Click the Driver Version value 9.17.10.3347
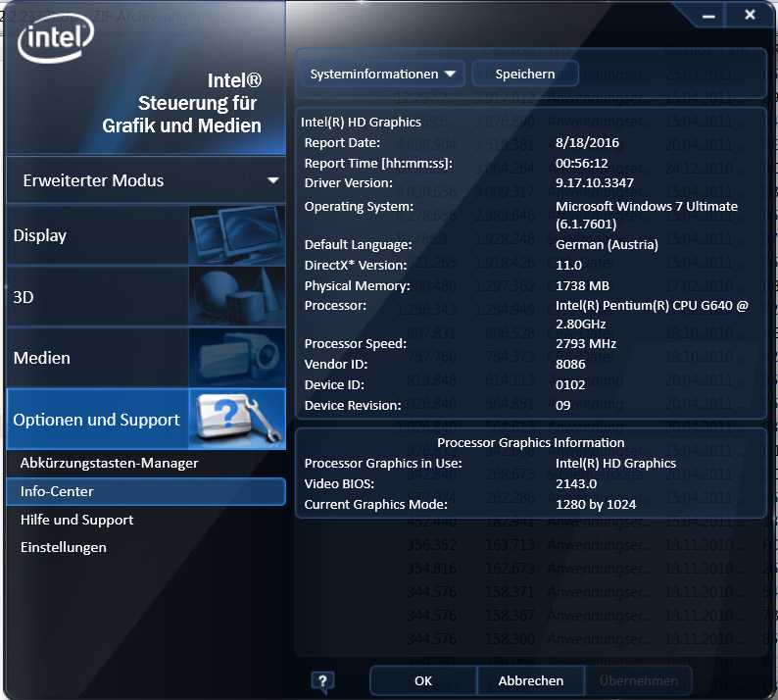 click(x=595, y=182)
